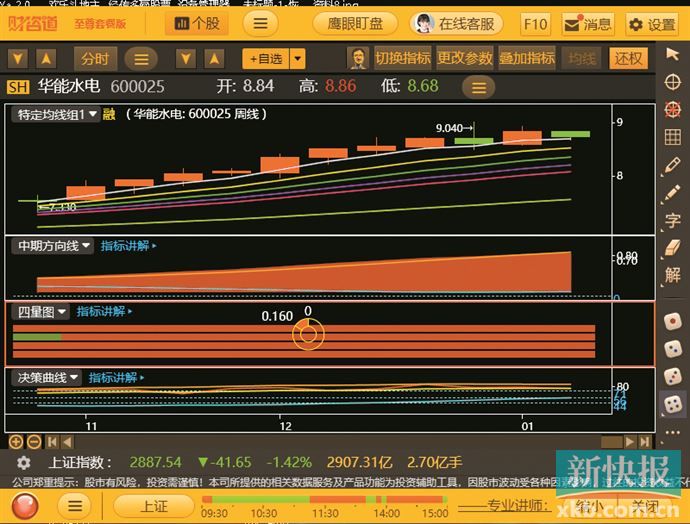The image size is (690, 524).
Task: Toggle 均线 moving averages
Action: click(x=582, y=58)
